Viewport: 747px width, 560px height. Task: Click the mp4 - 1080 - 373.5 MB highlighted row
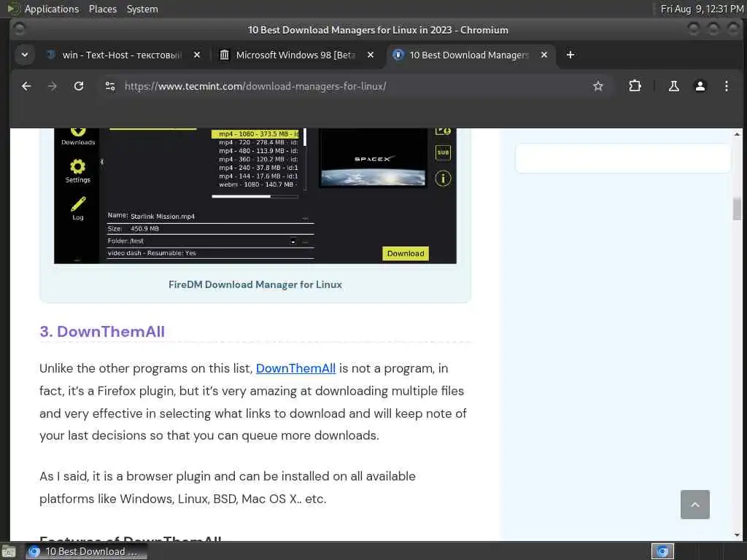255,134
